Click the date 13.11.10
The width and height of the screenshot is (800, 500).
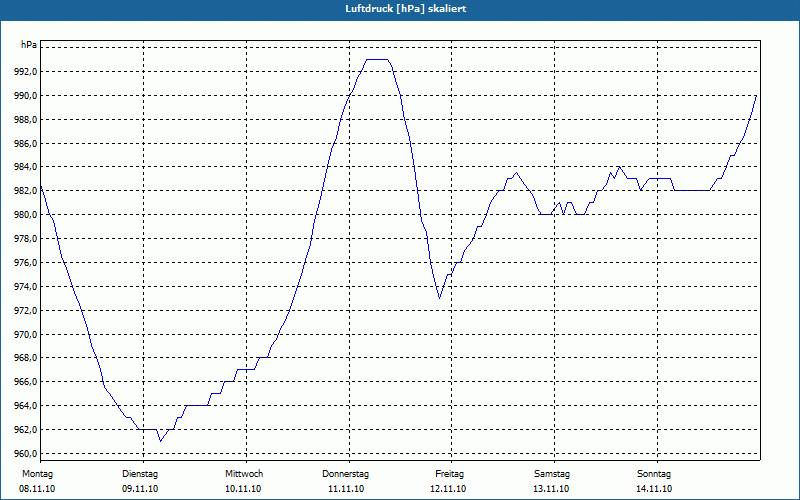pyautogui.click(x=551, y=489)
